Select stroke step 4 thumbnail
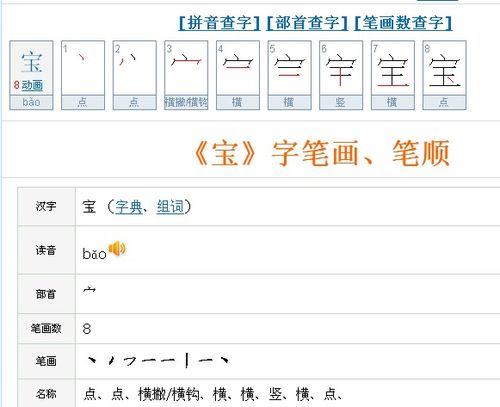Screen dimensions: 500x407 click(238, 75)
